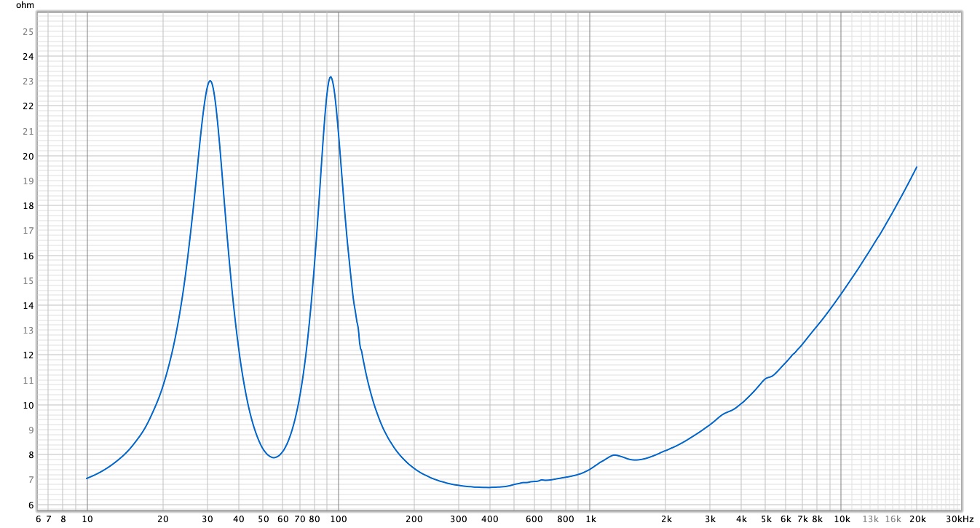Select the '800' frequency axis label
Viewport: 980px width, 528px height.
click(566, 519)
